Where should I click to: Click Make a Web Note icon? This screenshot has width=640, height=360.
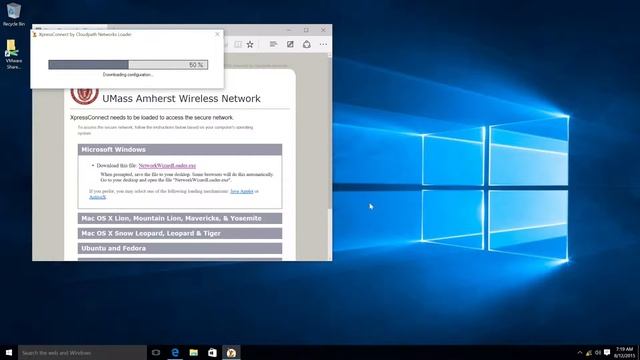[290, 44]
